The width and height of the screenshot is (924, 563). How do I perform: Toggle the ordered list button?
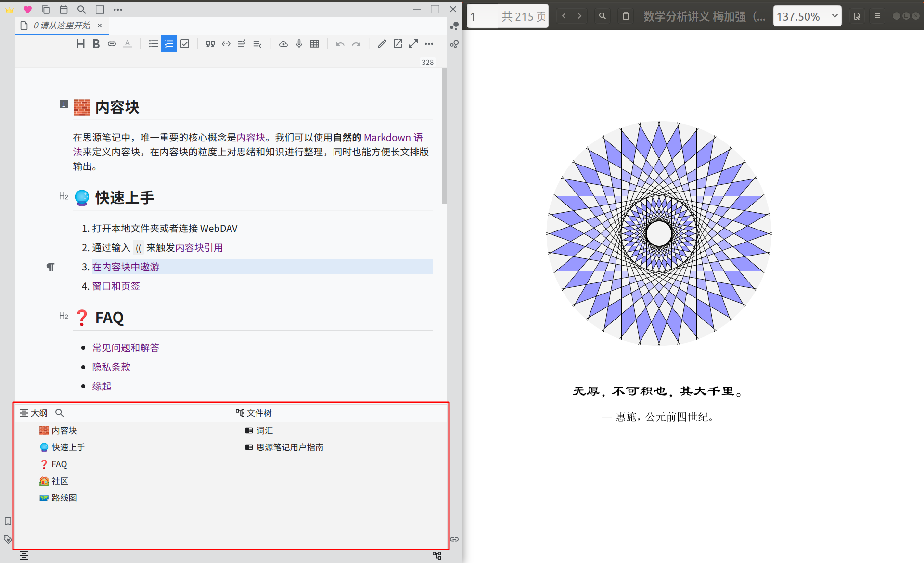[x=169, y=44]
